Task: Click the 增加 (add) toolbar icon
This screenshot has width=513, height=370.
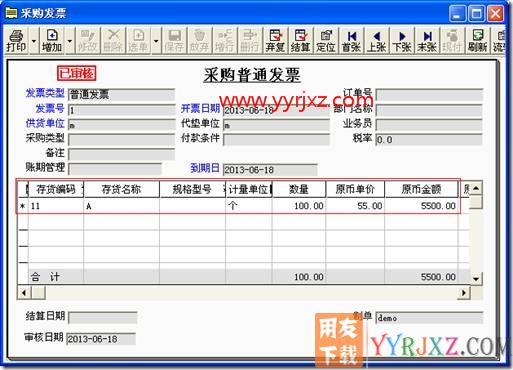Action: (x=52, y=40)
